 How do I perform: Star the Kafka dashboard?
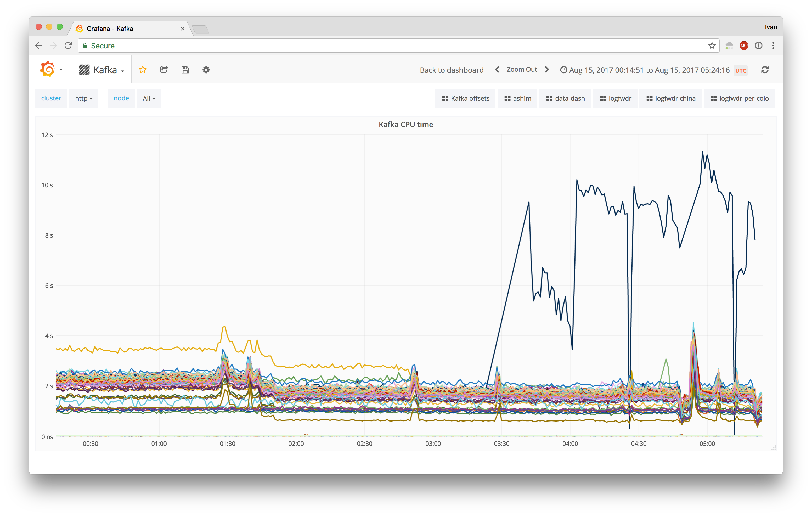point(143,70)
